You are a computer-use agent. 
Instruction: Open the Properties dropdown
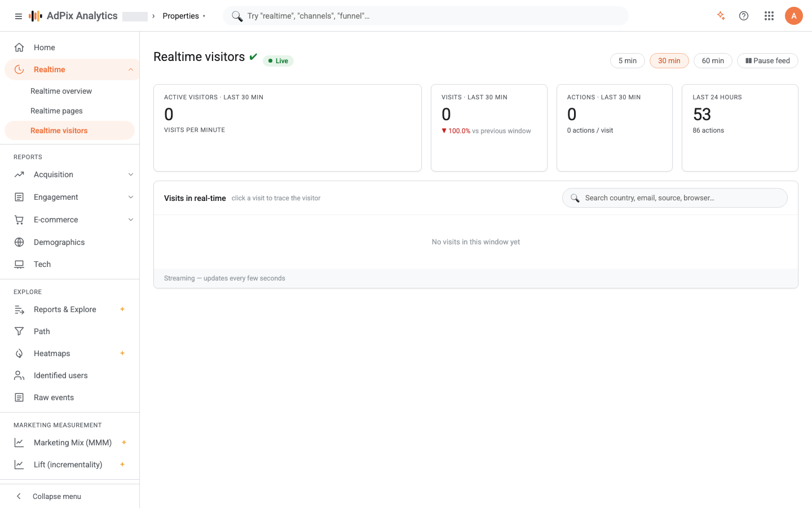click(184, 16)
